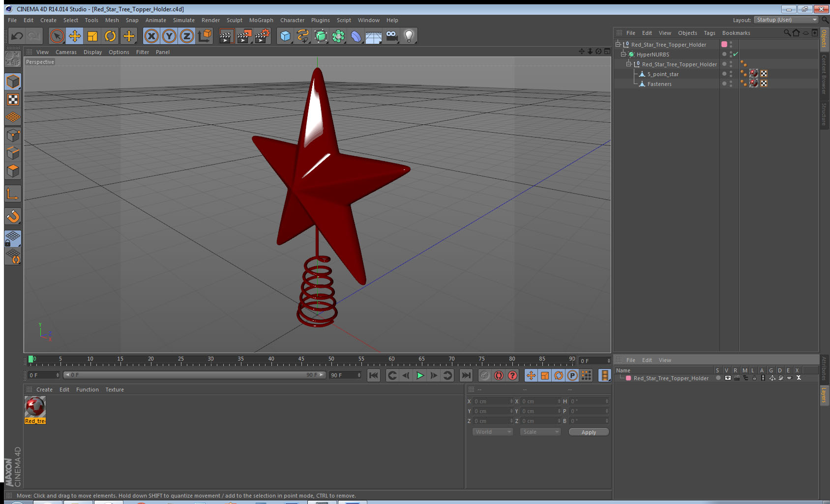
Task: Go to end of animation
Action: (466, 375)
